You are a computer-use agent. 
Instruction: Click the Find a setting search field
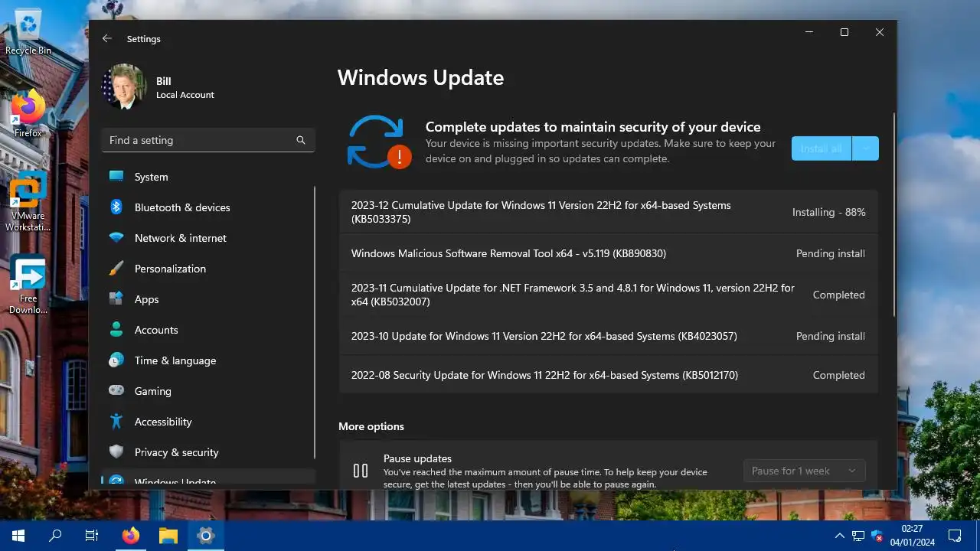pos(207,140)
